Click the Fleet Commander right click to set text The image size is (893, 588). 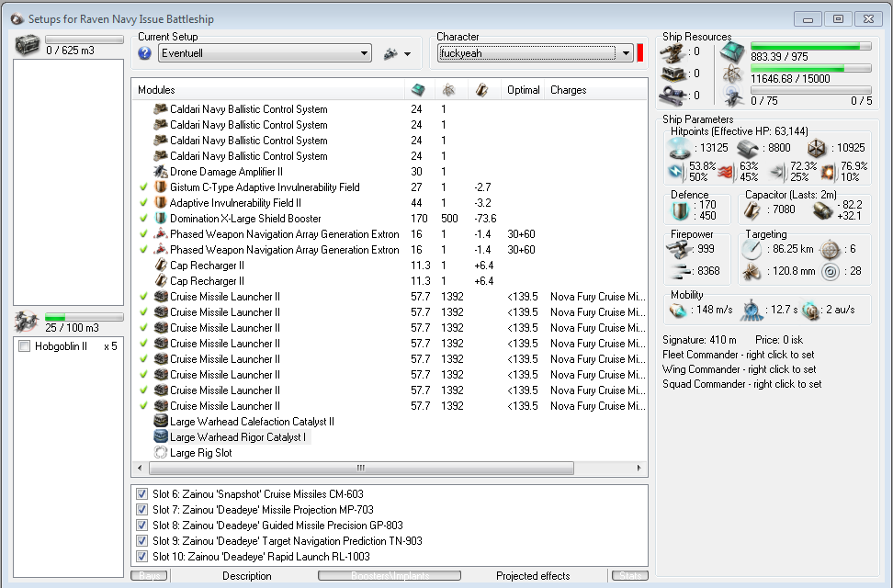click(x=738, y=355)
